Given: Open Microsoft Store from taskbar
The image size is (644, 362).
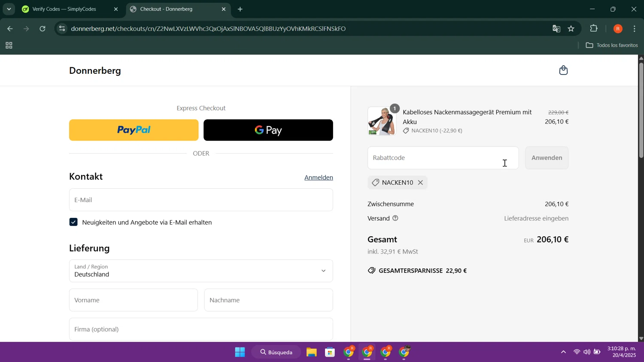Looking at the screenshot, I should coord(330,352).
